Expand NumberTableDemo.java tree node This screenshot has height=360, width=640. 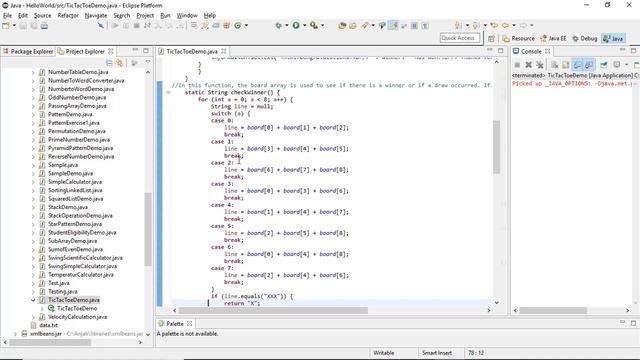pos(33,72)
